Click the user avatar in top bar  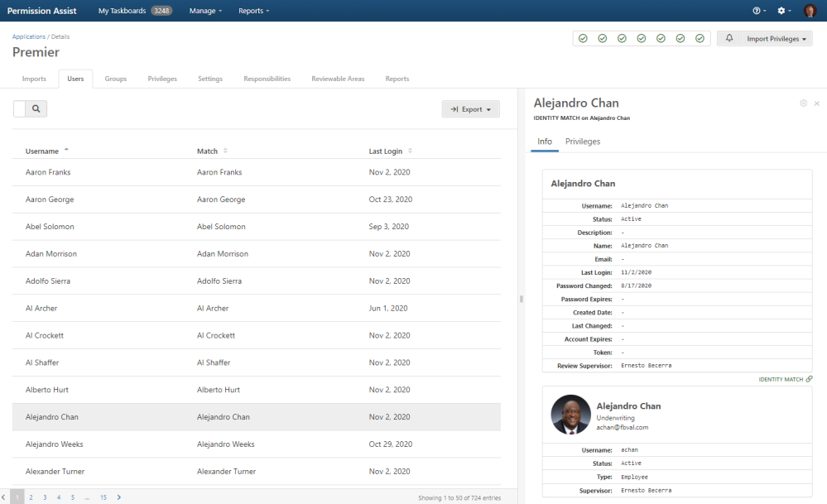(x=810, y=11)
